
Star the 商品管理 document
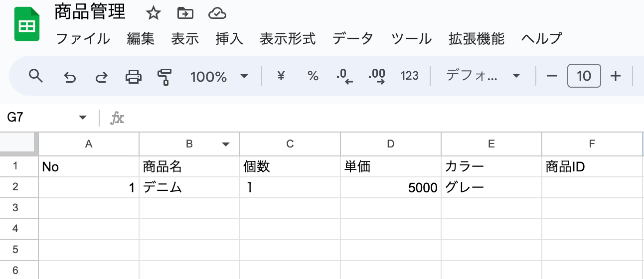[x=154, y=13]
